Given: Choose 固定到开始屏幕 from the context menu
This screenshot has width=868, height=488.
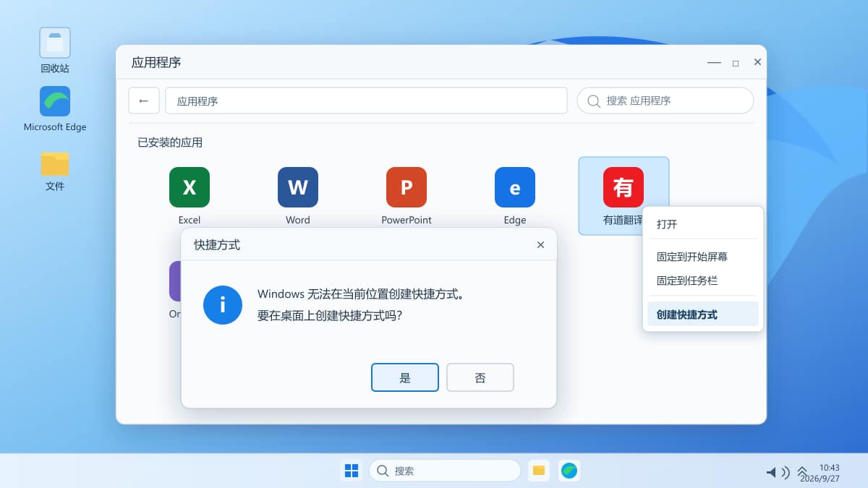Looking at the screenshot, I should (703, 257).
